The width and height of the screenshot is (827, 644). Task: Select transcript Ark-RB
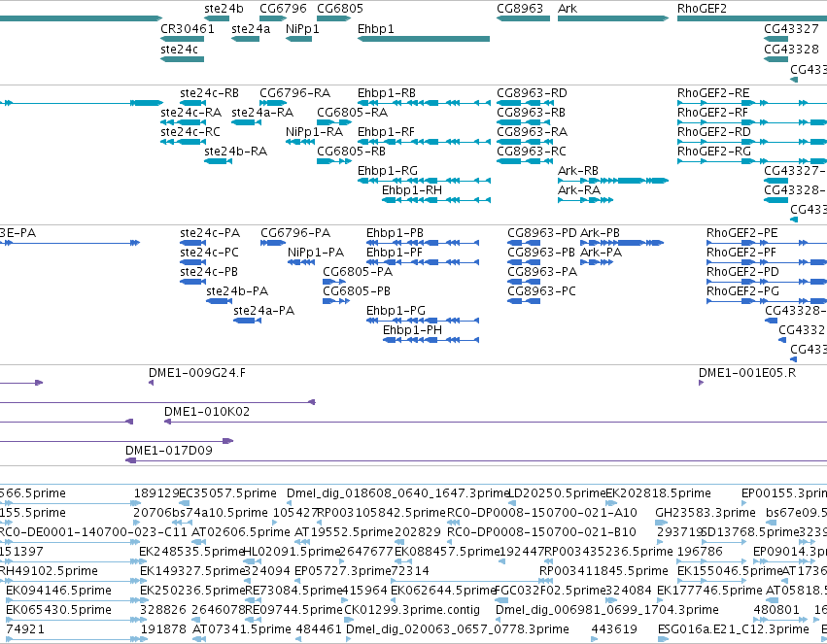pos(613,181)
